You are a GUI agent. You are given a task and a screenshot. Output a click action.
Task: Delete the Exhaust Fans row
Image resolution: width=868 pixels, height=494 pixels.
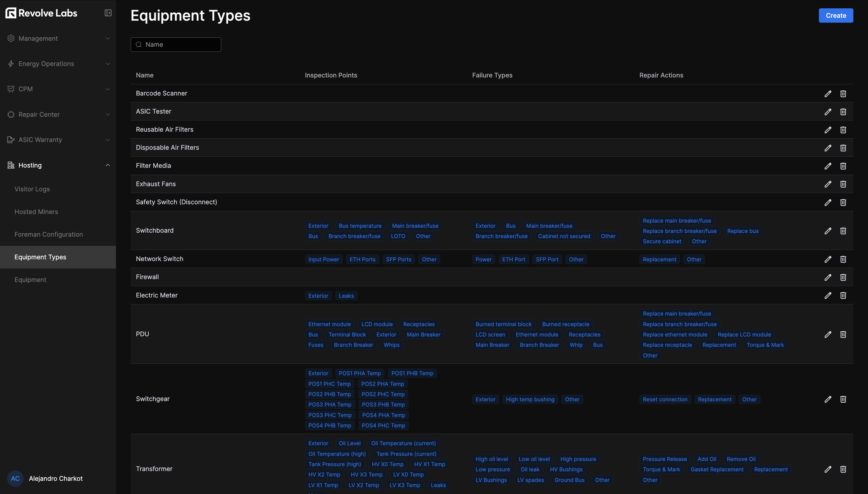843,184
